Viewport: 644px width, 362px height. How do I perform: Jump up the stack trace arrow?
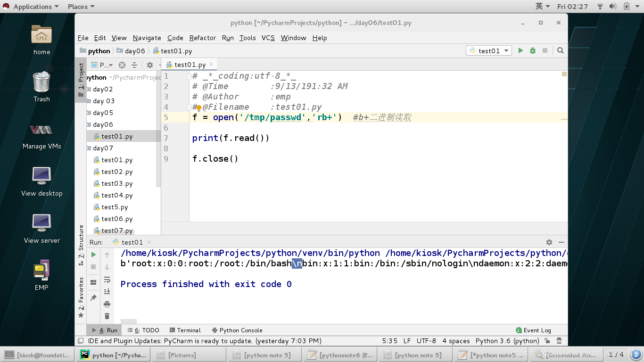(107, 255)
